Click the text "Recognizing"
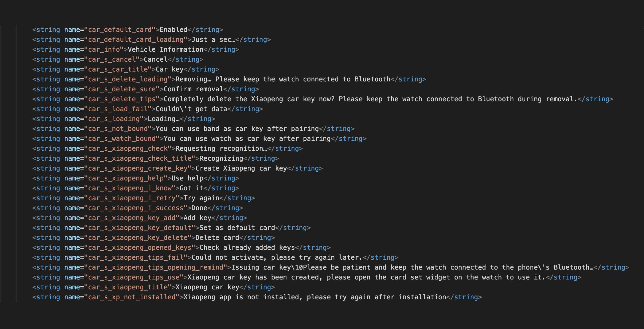The height and width of the screenshot is (329, 644). tap(221, 158)
